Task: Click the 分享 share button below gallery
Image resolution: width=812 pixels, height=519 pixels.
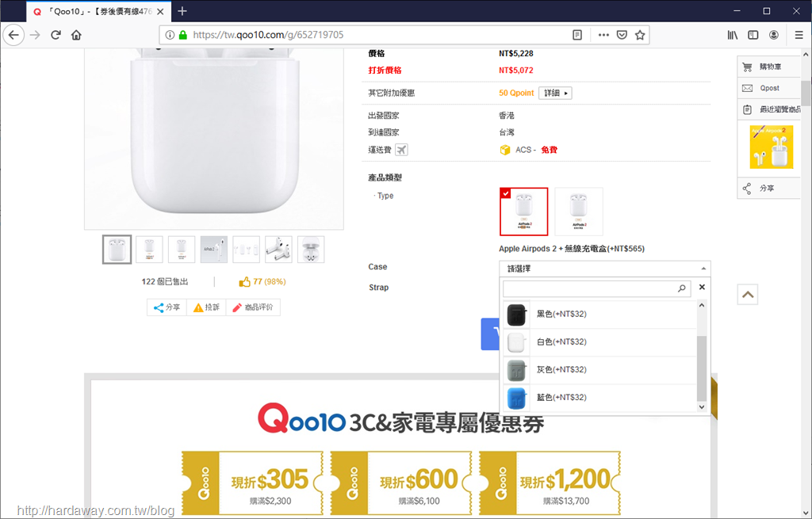Action: pos(167,307)
